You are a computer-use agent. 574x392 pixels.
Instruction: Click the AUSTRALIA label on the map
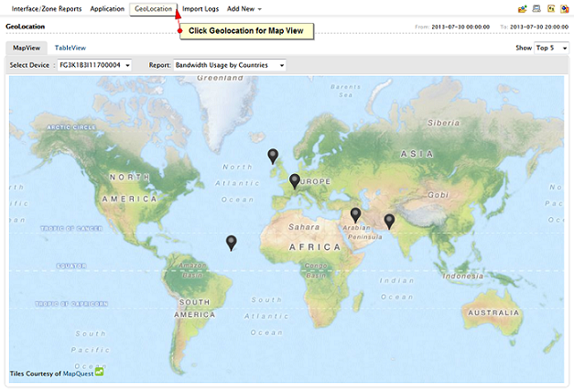(x=493, y=313)
